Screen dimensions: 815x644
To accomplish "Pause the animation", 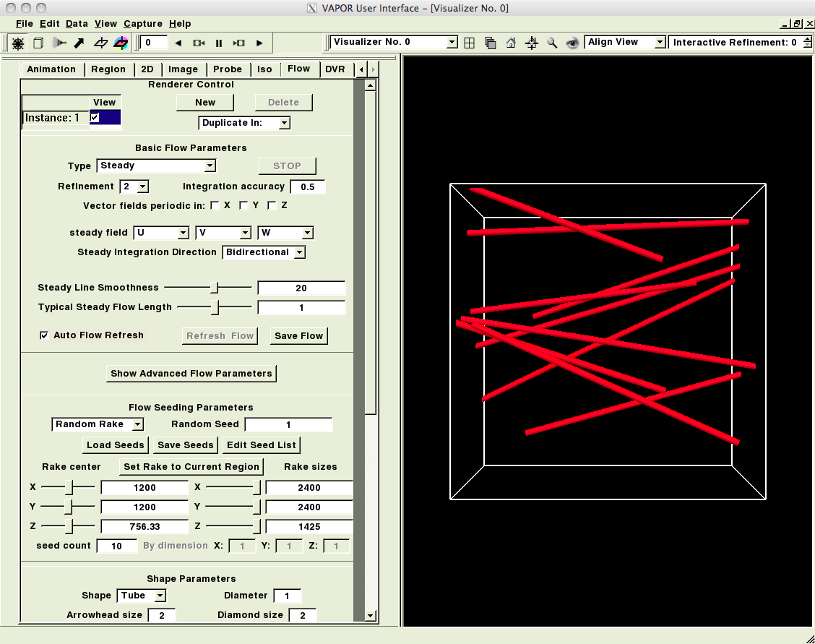I will click(219, 43).
